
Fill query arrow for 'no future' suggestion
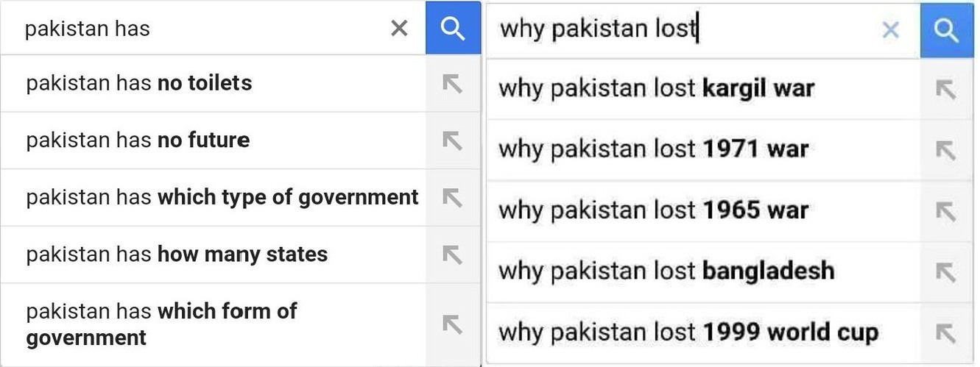point(452,140)
